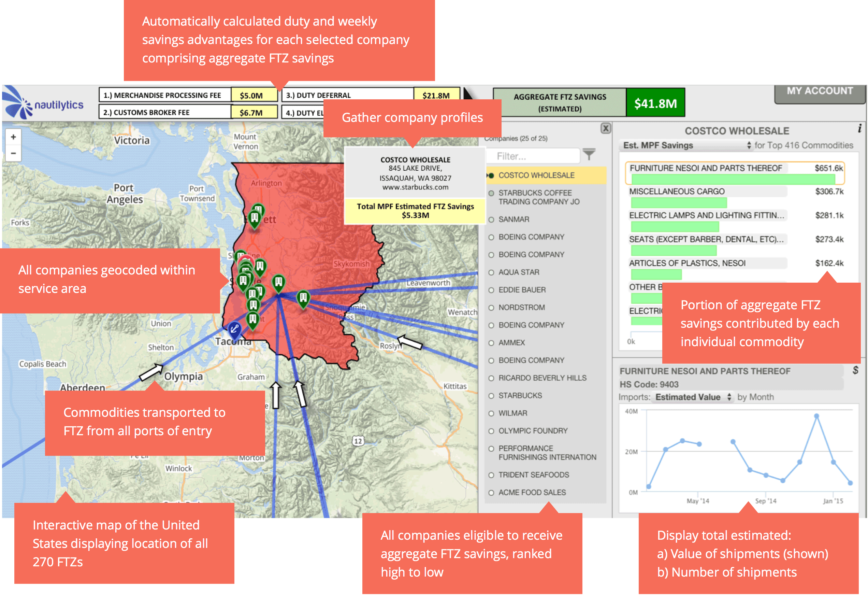Zoom out on the map with minus button
Screen dimensions: 868x595
click(13, 153)
